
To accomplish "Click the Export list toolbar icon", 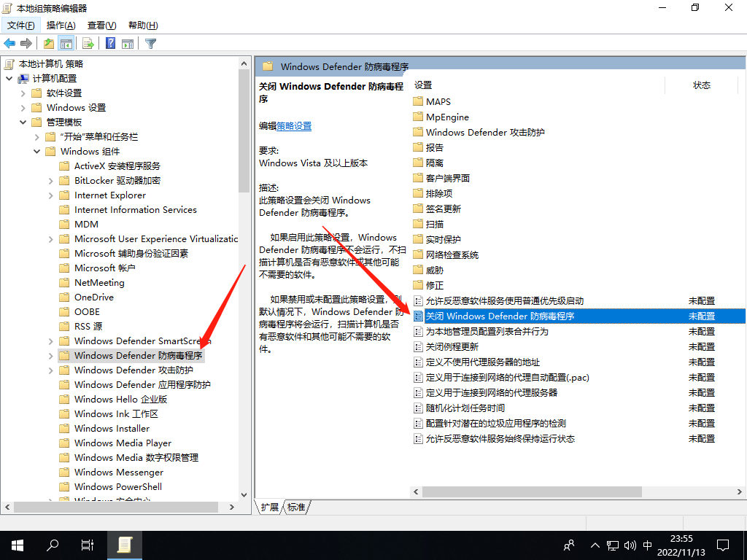I will [88, 43].
